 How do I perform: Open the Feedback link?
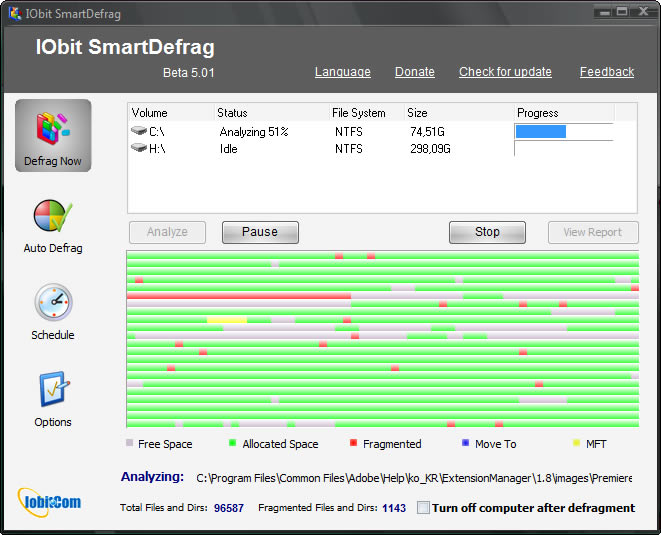coord(607,72)
